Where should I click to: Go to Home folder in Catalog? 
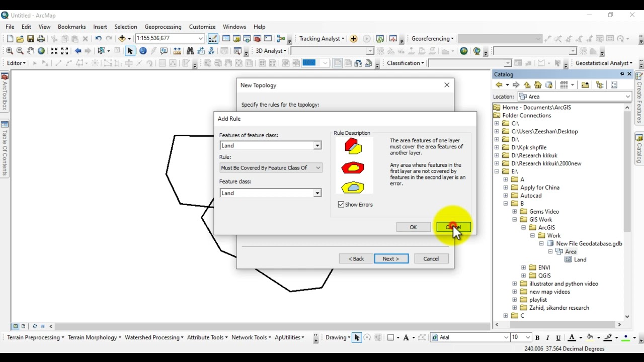coord(538,85)
